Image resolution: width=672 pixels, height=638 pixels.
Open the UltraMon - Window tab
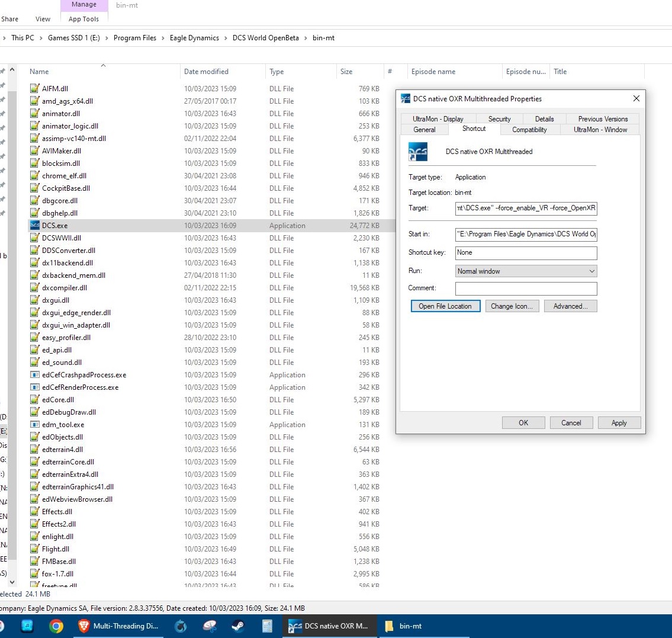600,130
